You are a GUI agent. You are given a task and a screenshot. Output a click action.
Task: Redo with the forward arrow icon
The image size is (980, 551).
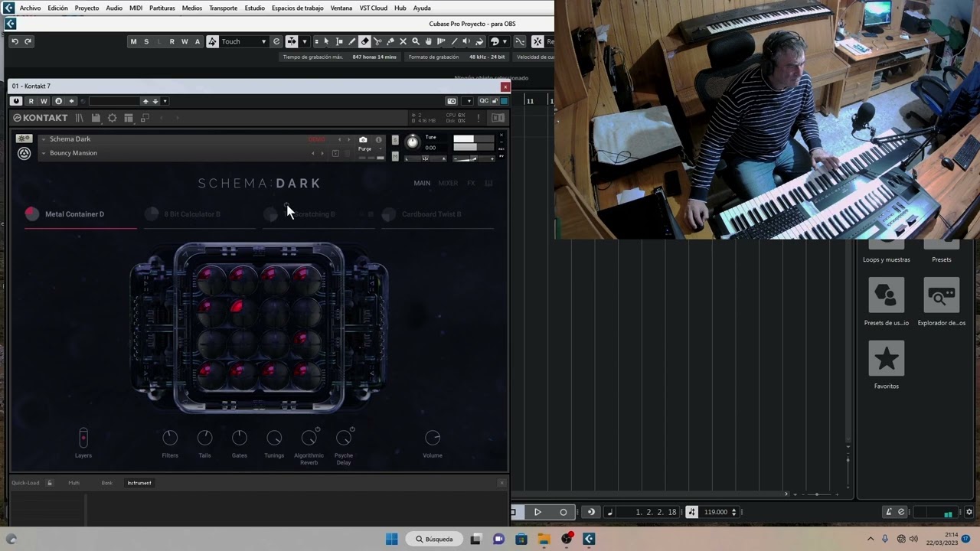[28, 41]
